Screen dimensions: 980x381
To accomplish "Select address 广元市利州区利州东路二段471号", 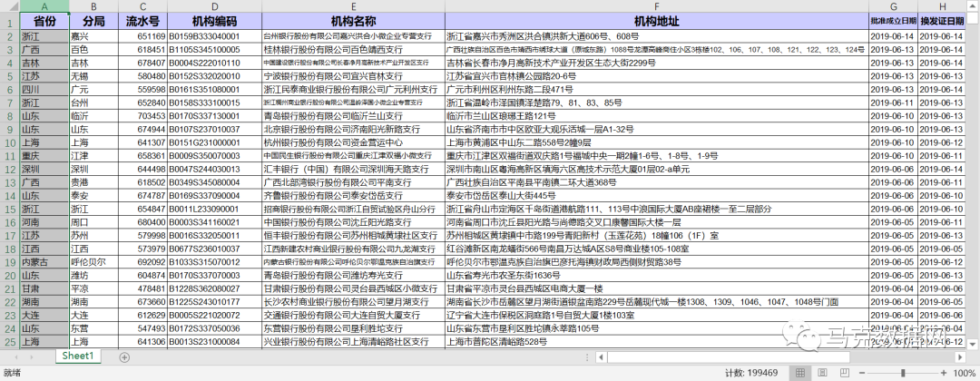I will click(x=657, y=90).
